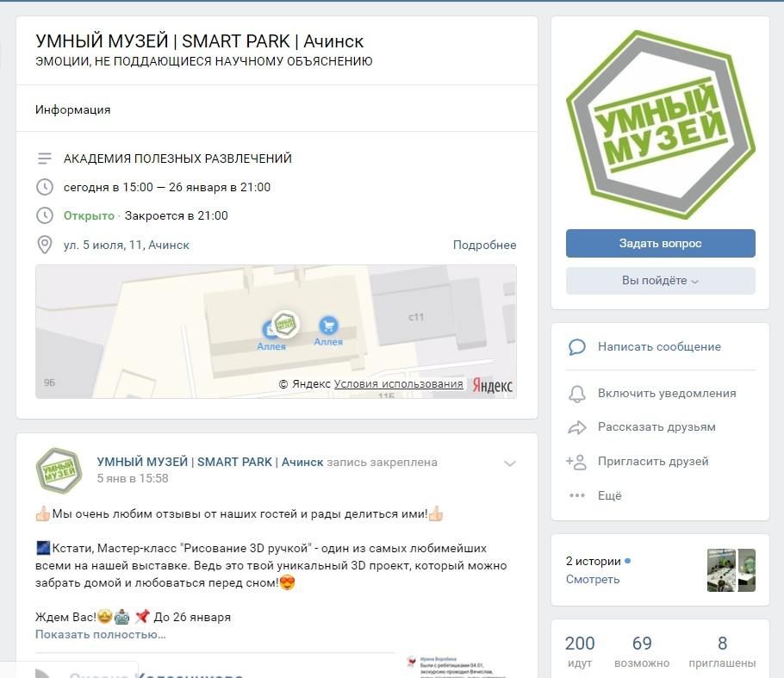Open the Подробнее link
Screen dimensions: 784x678
[x=484, y=245]
